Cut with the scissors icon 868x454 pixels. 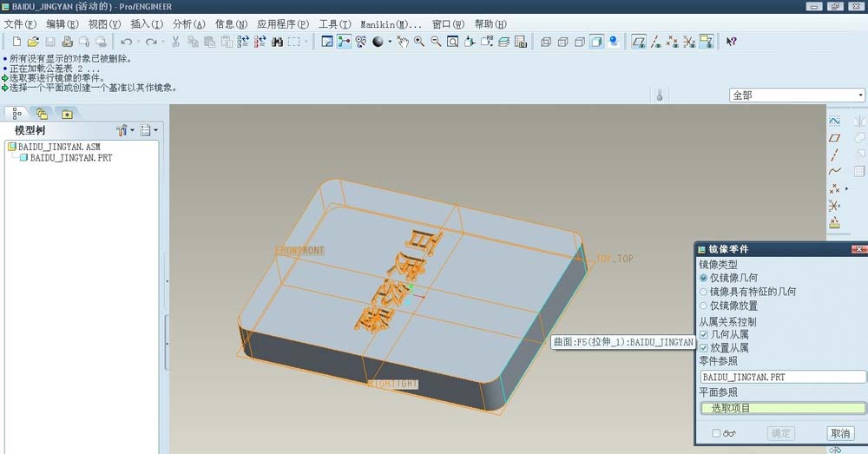coord(175,42)
